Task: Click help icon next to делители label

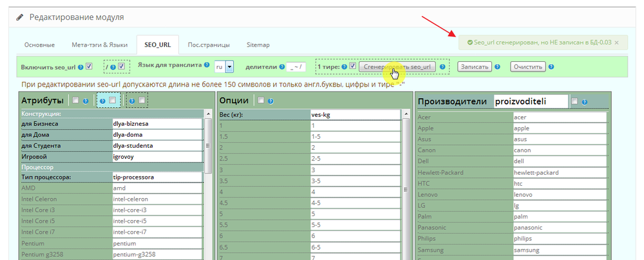Action: coord(281,66)
